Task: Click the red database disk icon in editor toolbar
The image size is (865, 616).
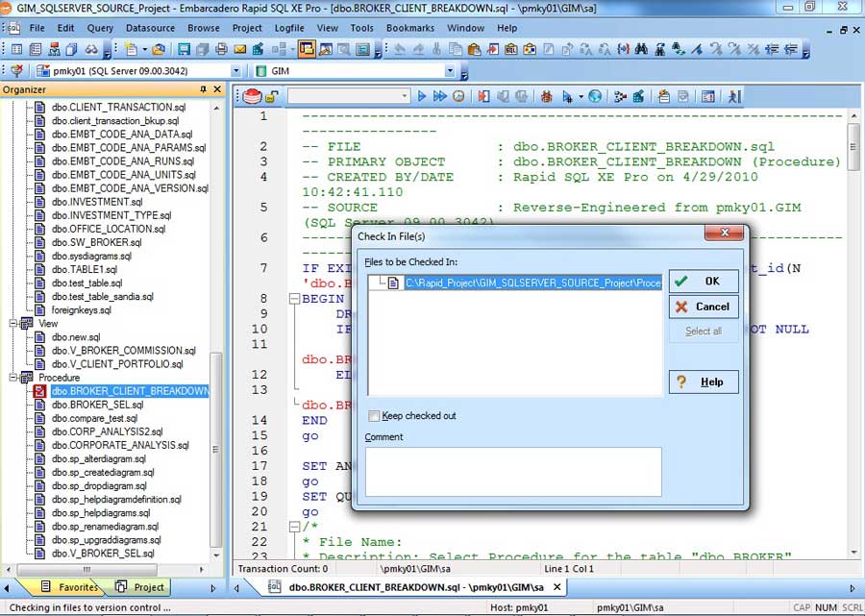Action: pos(252,96)
